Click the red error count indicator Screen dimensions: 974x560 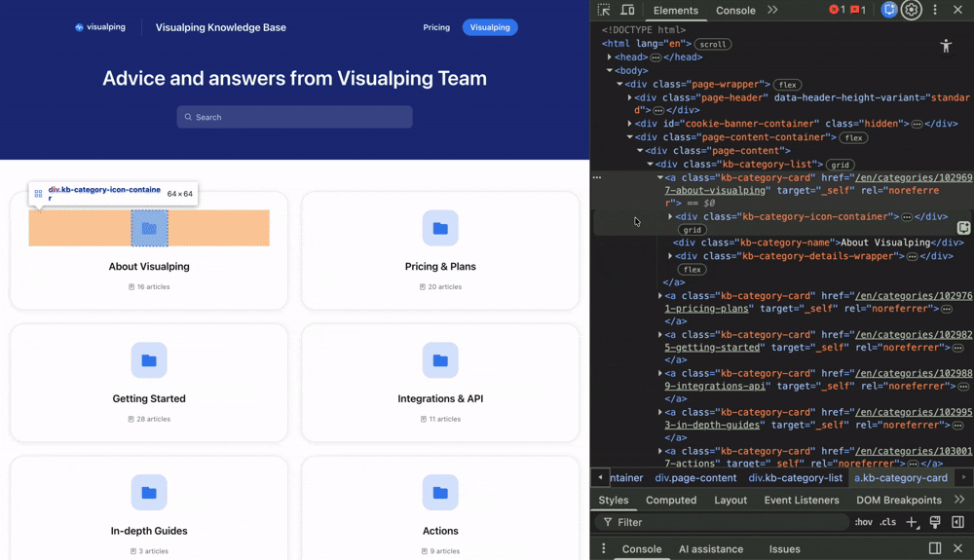837,10
